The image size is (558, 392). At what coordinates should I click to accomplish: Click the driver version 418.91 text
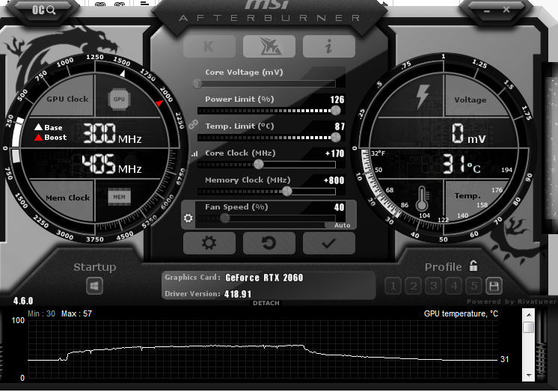238,294
